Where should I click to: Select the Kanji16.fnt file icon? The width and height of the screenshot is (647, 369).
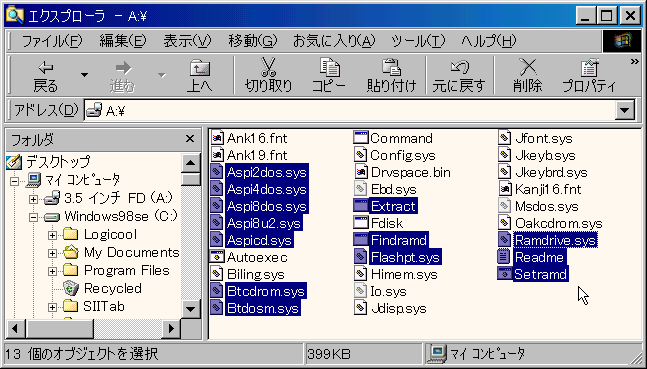point(505,189)
